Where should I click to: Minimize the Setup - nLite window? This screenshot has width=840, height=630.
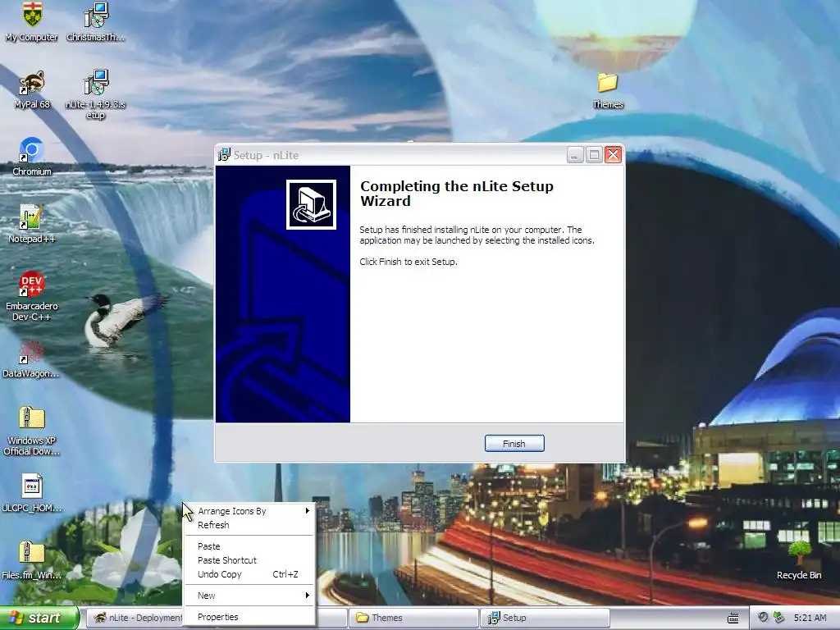(575, 155)
